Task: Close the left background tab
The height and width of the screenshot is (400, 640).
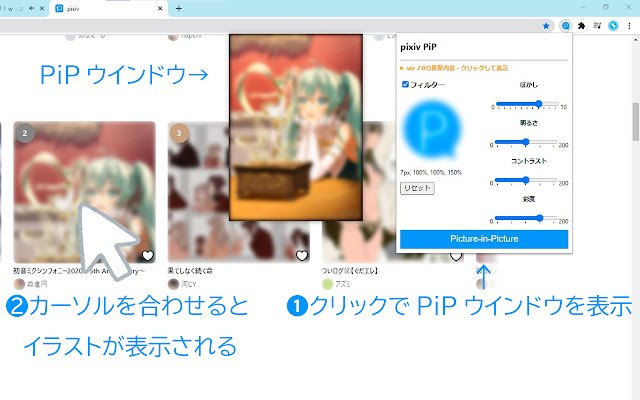Action: (x=42, y=8)
